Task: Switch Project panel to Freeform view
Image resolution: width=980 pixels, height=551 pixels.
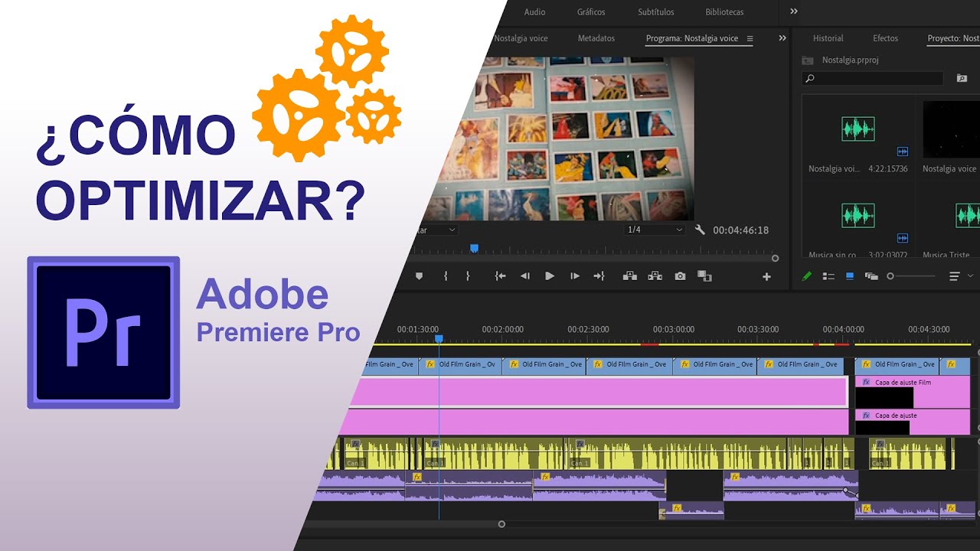Action: pyautogui.click(x=871, y=276)
